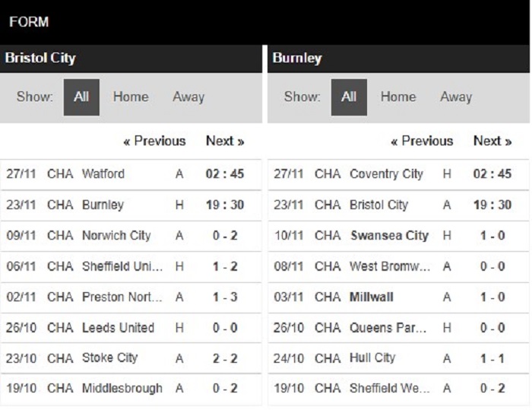The image size is (532, 410).
Task: Open the Middlesbrough 0 - 2 match
Action: (x=131, y=389)
